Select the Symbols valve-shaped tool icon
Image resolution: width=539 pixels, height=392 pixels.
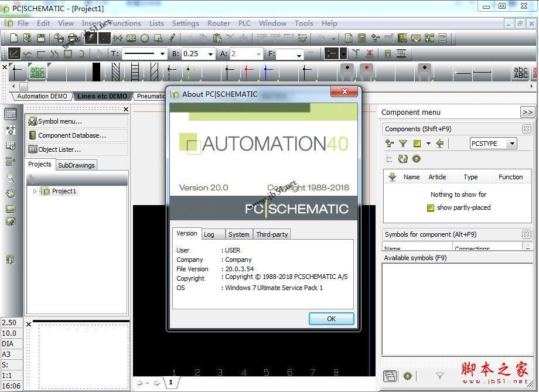point(118,38)
